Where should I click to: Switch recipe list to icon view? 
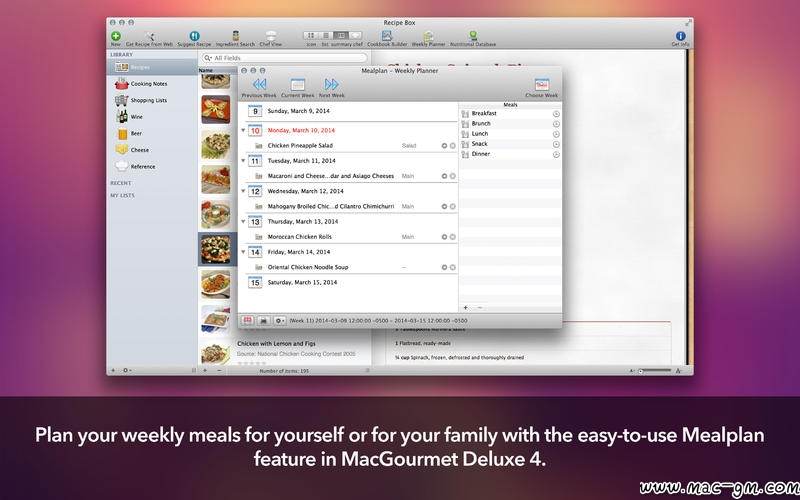[311, 36]
